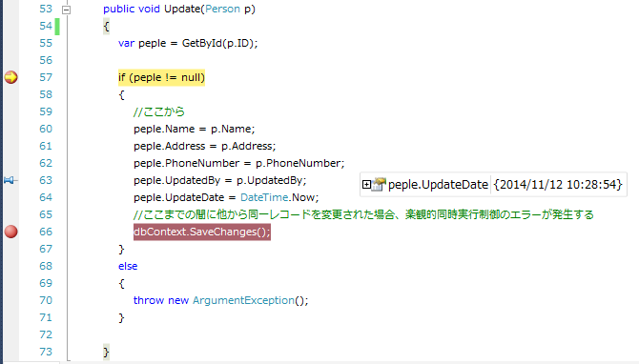Remove the red breakpoint on line 66
Viewport: 639px width, 364px height.
click(11, 232)
